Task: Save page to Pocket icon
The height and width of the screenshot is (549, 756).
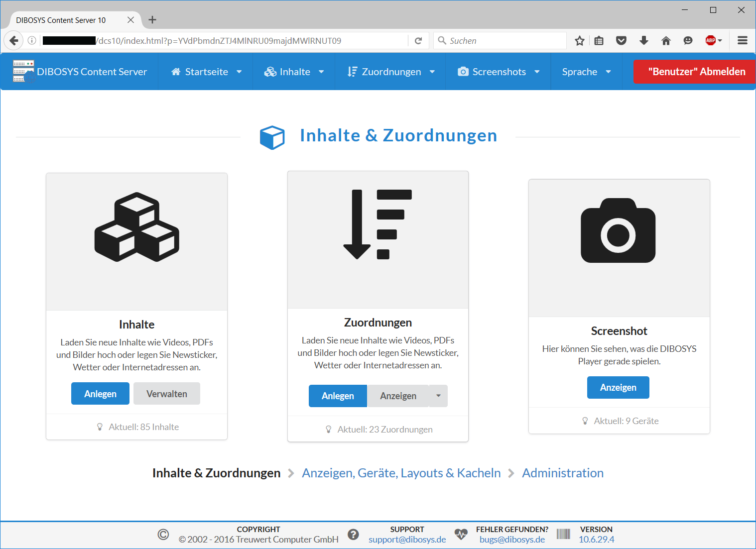Action: point(621,41)
